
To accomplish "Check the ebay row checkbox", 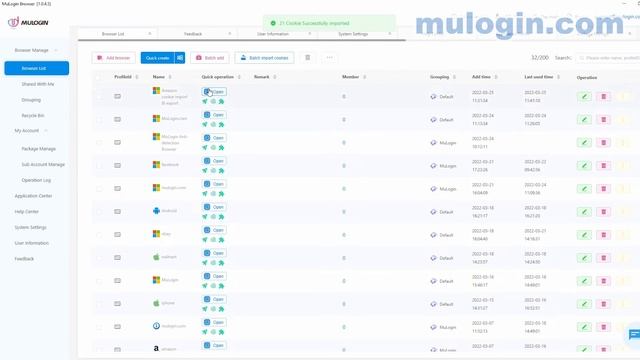I will [x=99, y=235].
